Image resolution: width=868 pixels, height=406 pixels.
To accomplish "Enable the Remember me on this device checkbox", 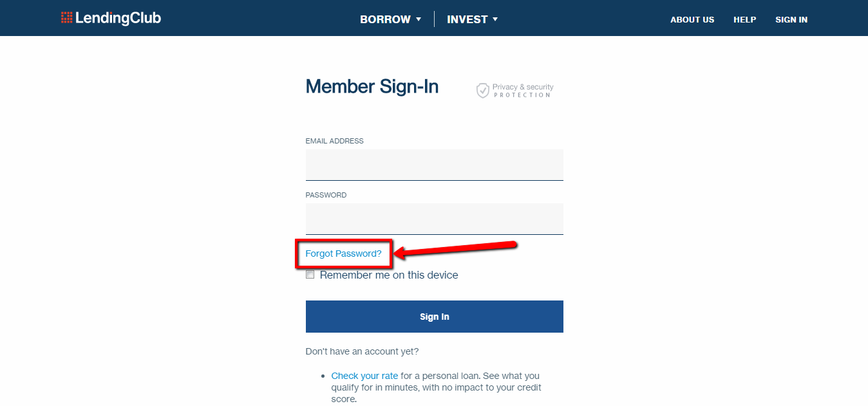I will [310, 274].
